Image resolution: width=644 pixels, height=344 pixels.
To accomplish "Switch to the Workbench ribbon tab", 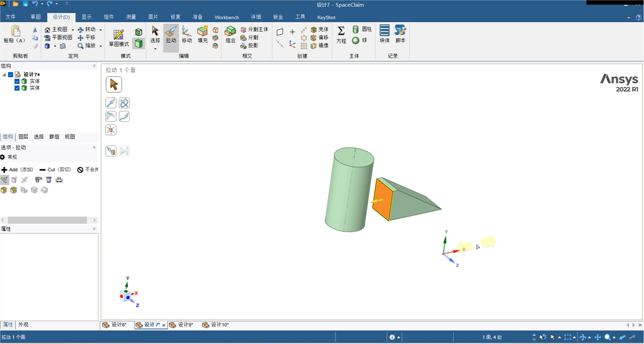I will 227,17.
